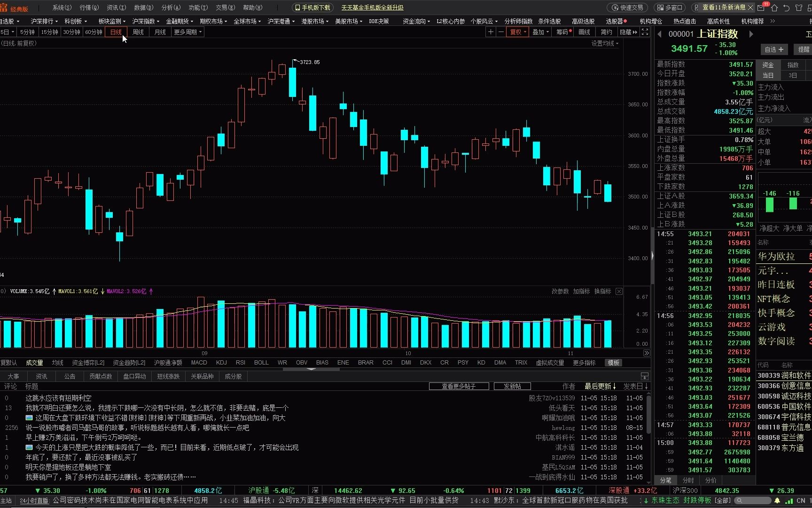The width and height of the screenshot is (812, 508).
Task: Go to previous stock with left arrow
Action: click(x=659, y=34)
